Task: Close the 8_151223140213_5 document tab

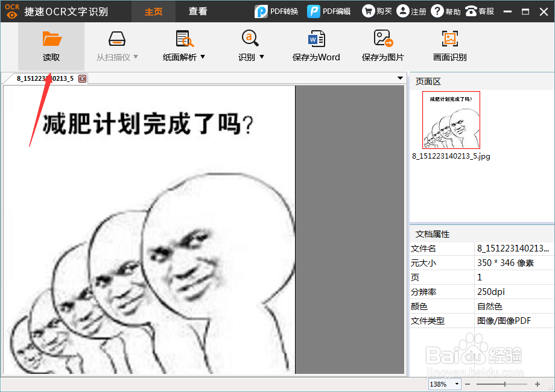Action: pos(82,78)
